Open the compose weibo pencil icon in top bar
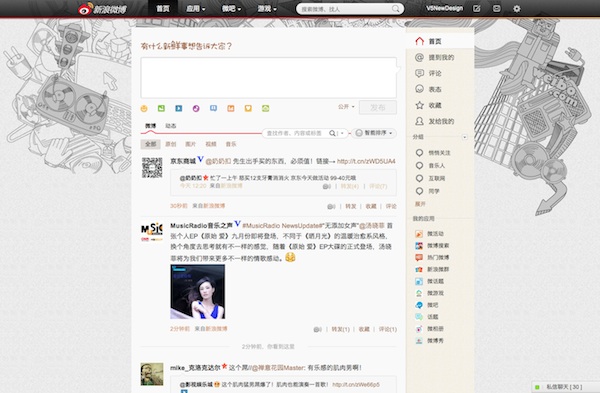Viewport: 600px width, 393px height. pyautogui.click(x=476, y=8)
